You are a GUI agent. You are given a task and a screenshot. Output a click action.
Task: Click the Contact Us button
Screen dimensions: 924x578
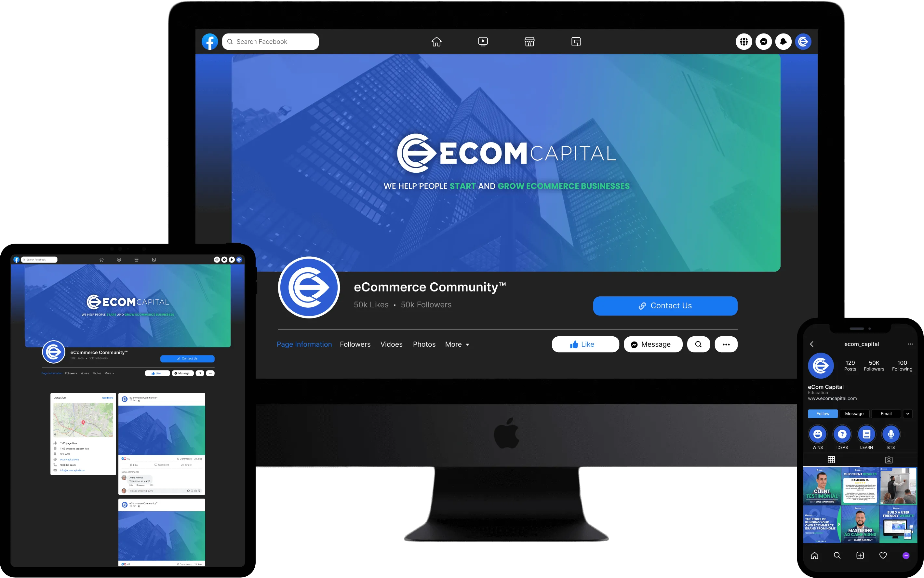tap(664, 306)
